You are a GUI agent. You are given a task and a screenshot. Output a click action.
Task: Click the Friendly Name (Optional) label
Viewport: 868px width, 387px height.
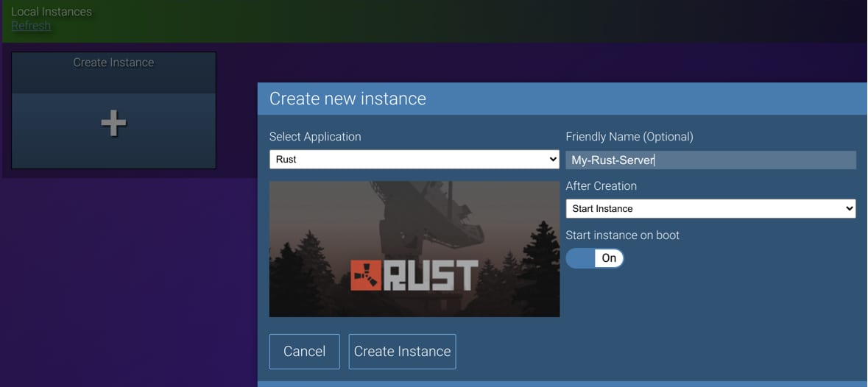click(x=629, y=137)
